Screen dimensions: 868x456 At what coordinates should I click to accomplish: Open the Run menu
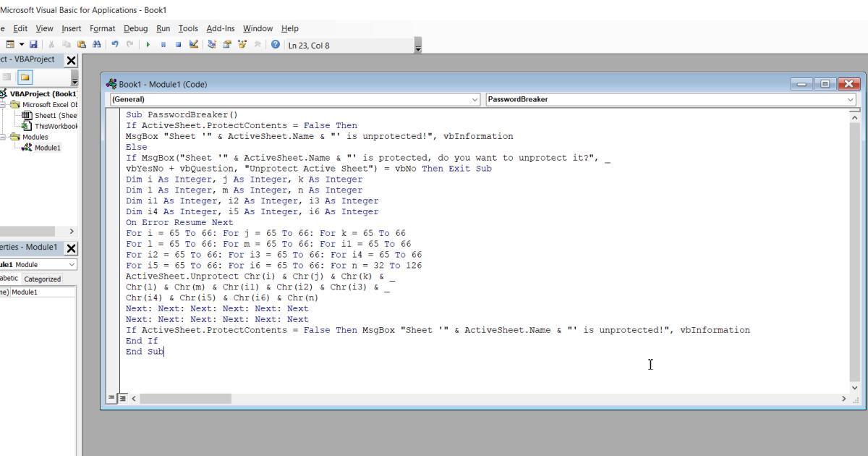(x=163, y=28)
